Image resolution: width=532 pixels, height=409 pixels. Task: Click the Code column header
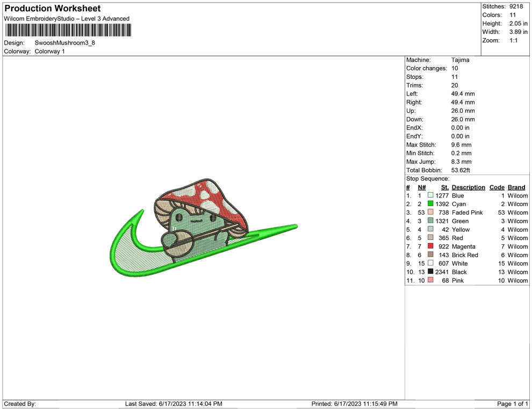point(497,187)
